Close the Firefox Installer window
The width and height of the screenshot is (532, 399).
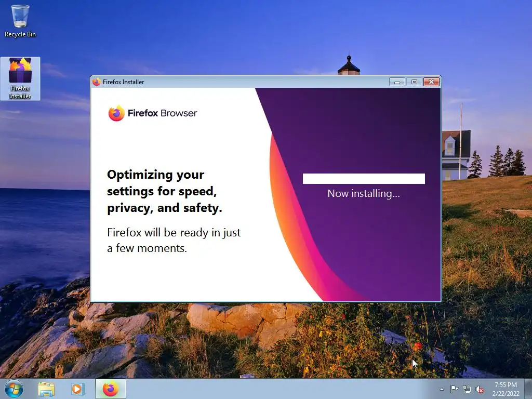(x=431, y=82)
